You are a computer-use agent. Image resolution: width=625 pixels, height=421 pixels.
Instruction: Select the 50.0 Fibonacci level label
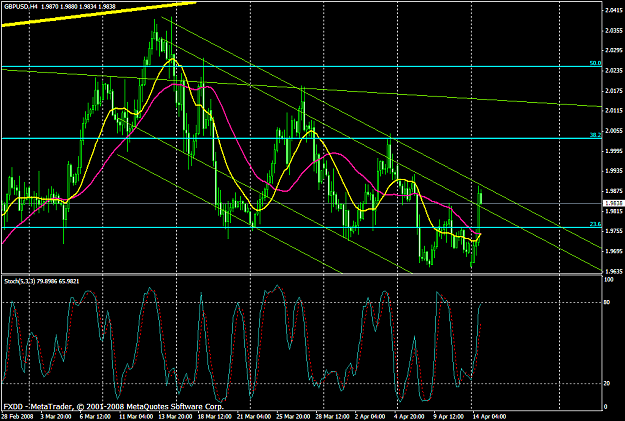click(x=595, y=63)
